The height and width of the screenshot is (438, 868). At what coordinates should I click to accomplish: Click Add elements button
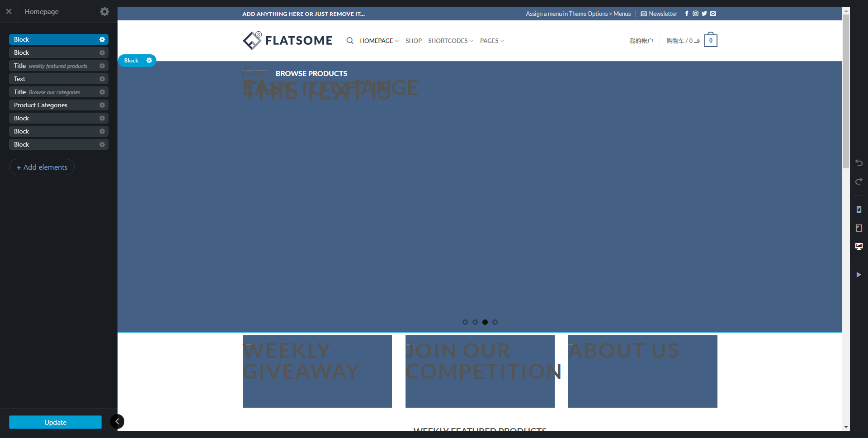point(42,167)
